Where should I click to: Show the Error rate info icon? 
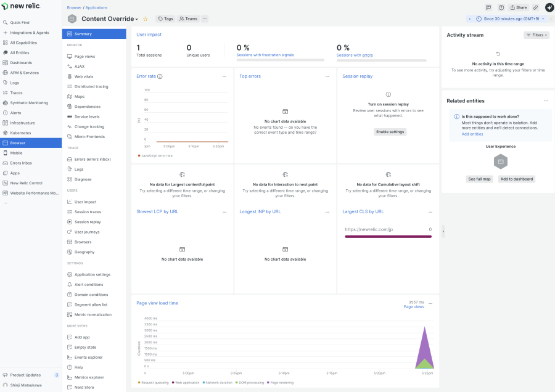tap(160, 76)
